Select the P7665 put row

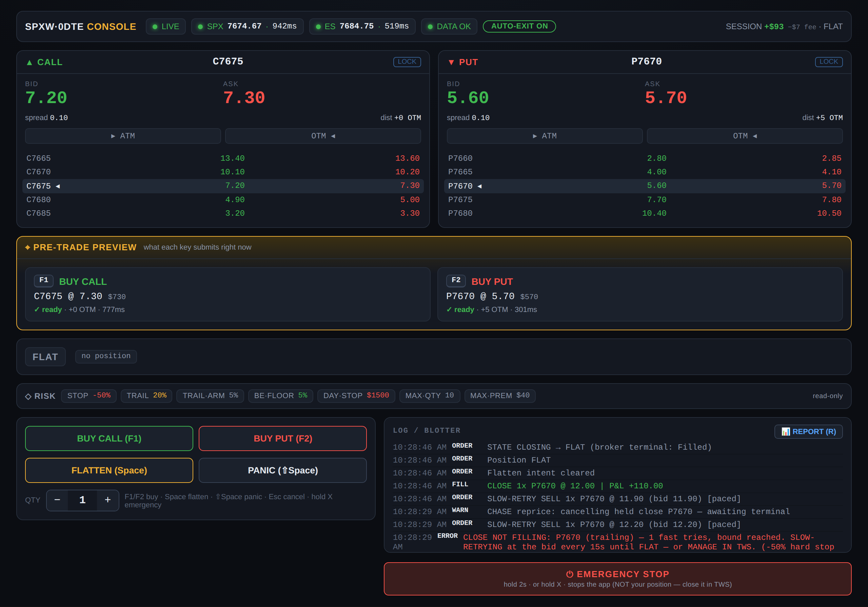[645, 172]
